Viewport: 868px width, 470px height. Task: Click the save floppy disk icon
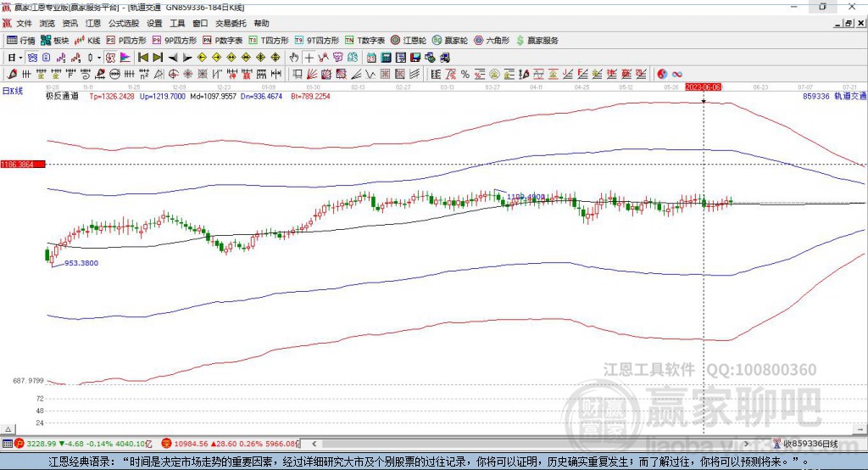(x=415, y=58)
